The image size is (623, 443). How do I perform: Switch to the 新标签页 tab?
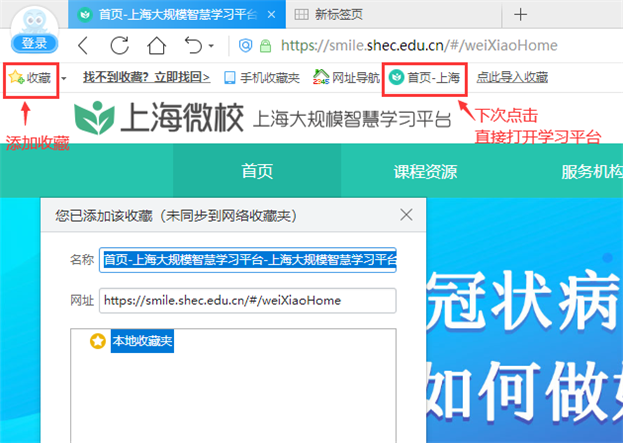coord(340,14)
